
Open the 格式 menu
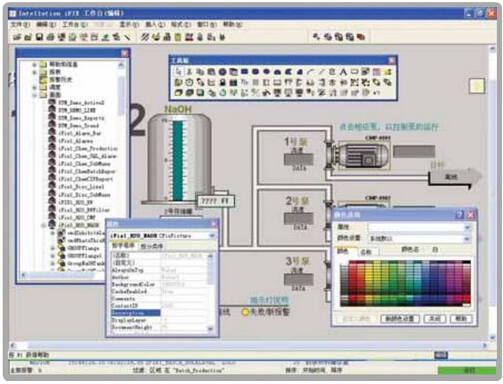[x=181, y=24]
